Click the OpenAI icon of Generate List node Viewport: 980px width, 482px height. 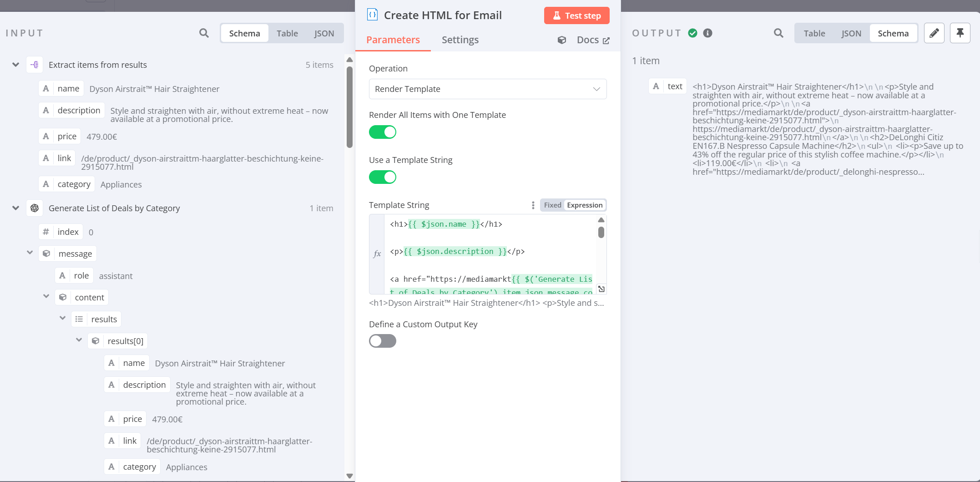pyautogui.click(x=35, y=208)
